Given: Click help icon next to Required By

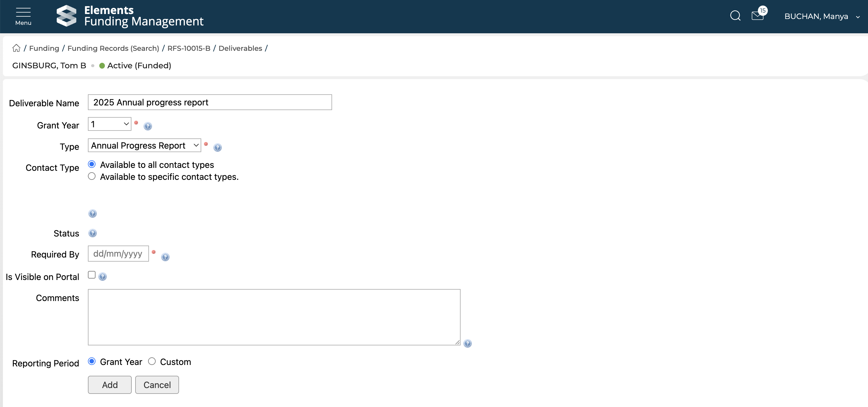Looking at the screenshot, I should (165, 257).
